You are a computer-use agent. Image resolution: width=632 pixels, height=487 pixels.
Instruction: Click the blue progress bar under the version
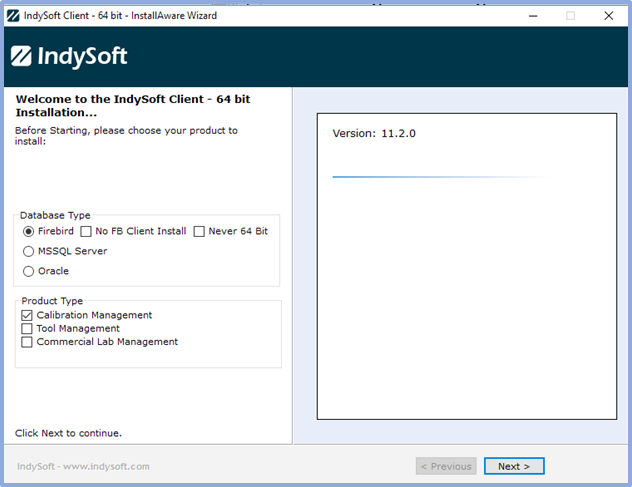click(x=437, y=177)
